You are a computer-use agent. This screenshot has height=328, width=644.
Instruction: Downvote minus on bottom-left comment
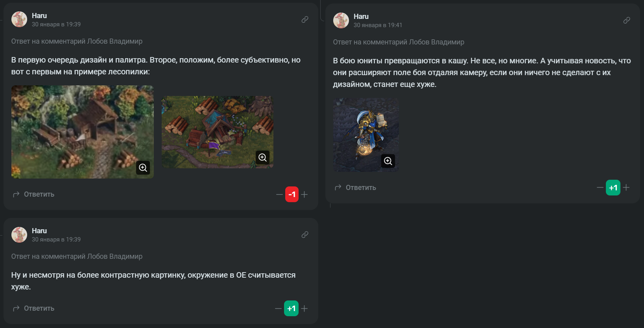[x=278, y=309]
